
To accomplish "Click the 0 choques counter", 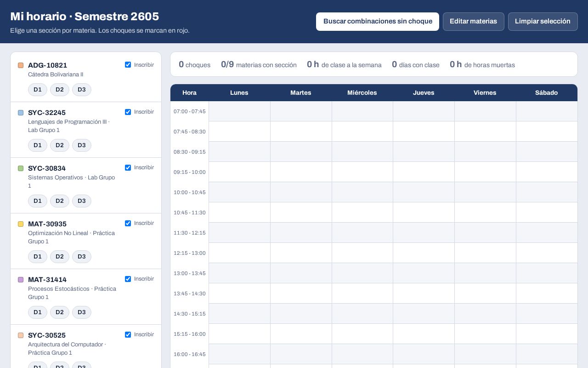I will click(x=194, y=64).
